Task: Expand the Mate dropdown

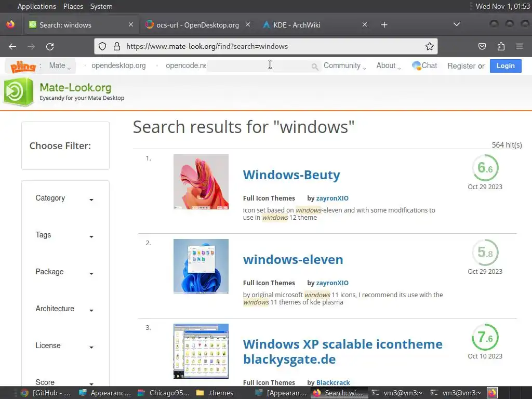Action: tap(60, 66)
